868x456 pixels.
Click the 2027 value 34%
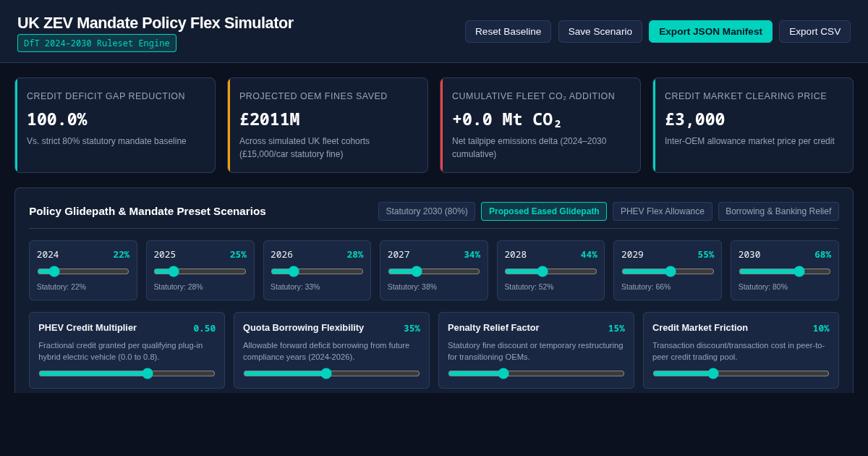click(472, 255)
